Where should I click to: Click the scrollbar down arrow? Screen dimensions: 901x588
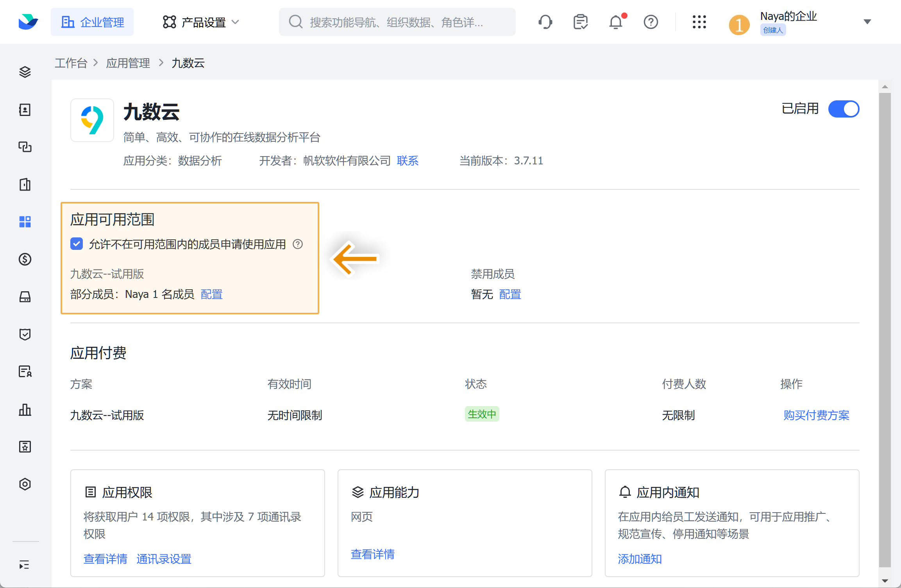point(885,581)
